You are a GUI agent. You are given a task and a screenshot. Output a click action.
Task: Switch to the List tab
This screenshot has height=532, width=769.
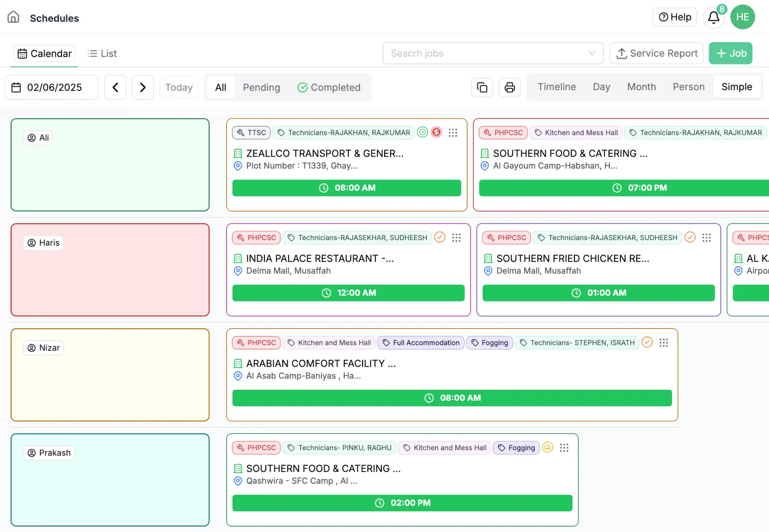pyautogui.click(x=102, y=54)
